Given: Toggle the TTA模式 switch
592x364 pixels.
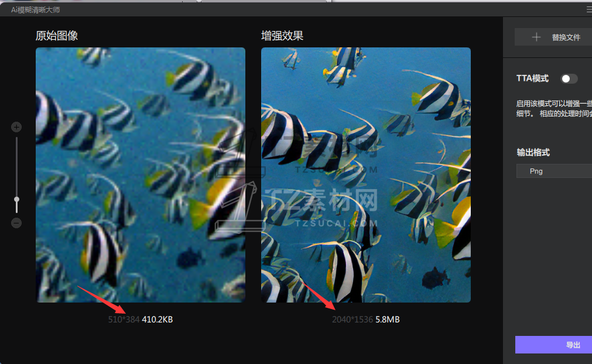Looking at the screenshot, I should point(569,78).
